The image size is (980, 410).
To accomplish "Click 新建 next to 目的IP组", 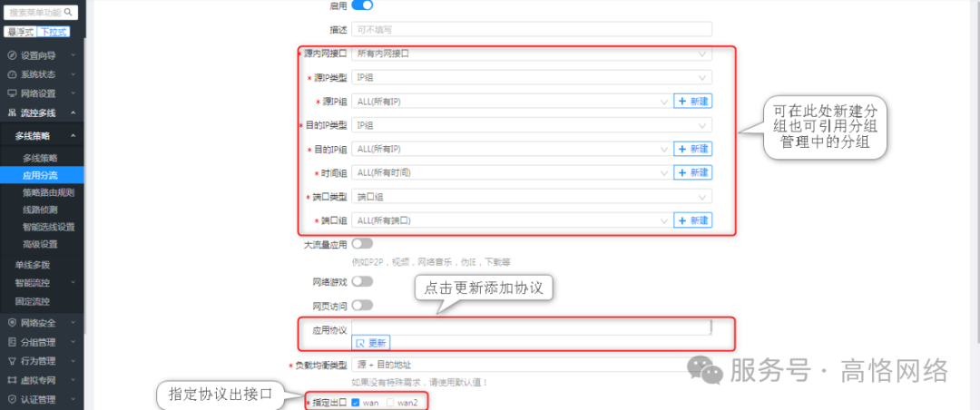I will (693, 149).
